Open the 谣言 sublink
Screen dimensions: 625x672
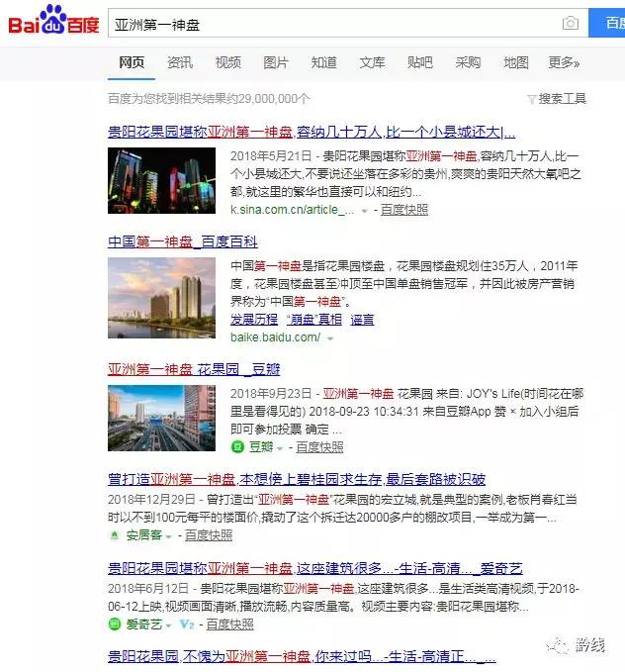(x=362, y=320)
